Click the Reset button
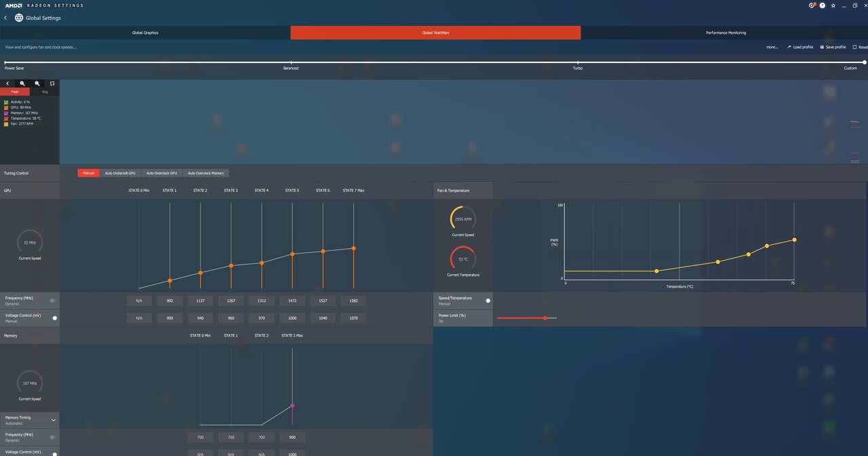Viewport: 868px width, 456px height. (860, 47)
